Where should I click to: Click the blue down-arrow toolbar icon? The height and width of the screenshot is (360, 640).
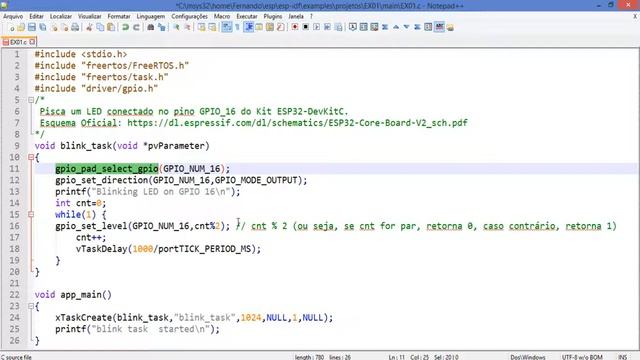click(407, 27)
